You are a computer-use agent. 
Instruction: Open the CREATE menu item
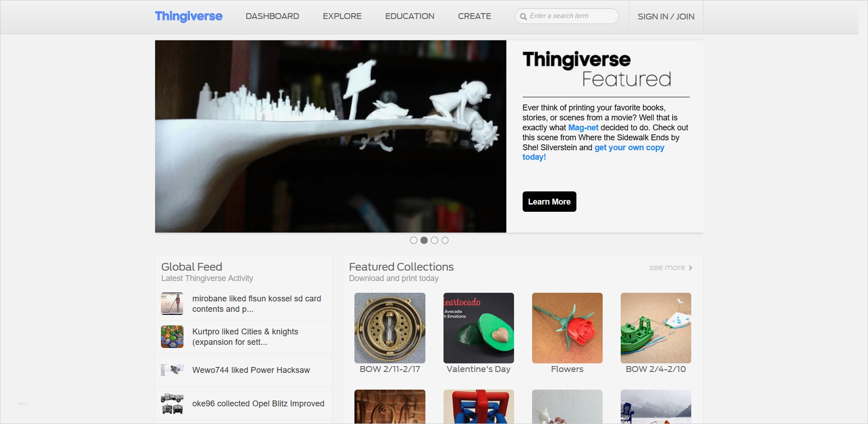pyautogui.click(x=474, y=16)
